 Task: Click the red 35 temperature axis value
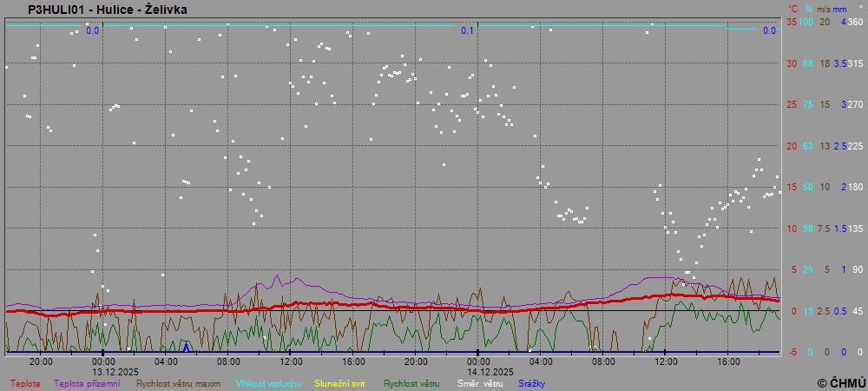(791, 22)
